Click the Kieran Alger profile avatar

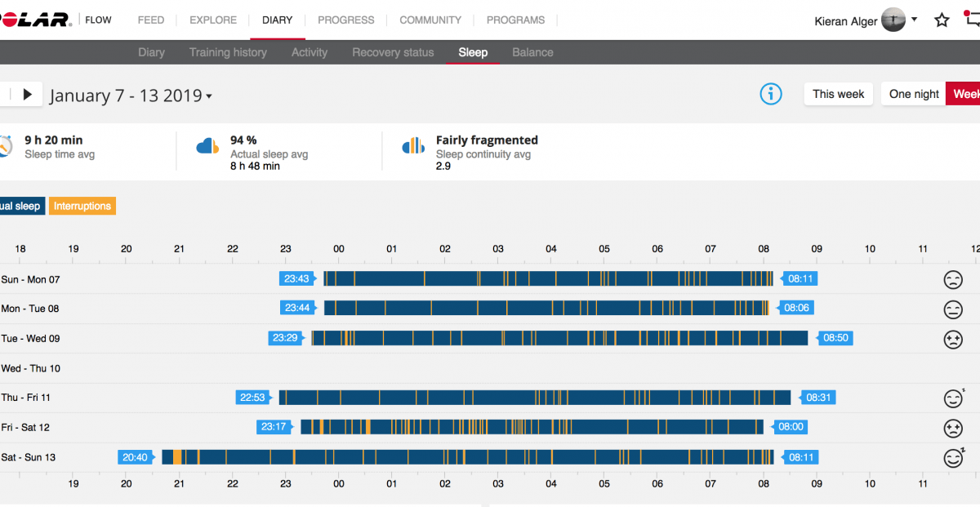coord(893,20)
